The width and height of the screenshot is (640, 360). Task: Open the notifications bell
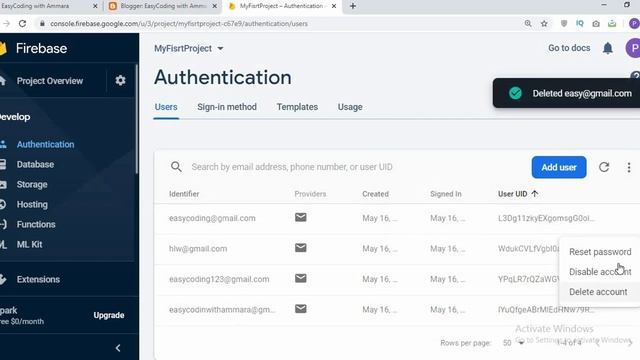click(608, 48)
